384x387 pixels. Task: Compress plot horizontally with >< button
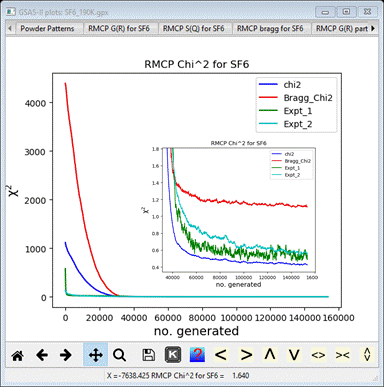click(x=343, y=355)
